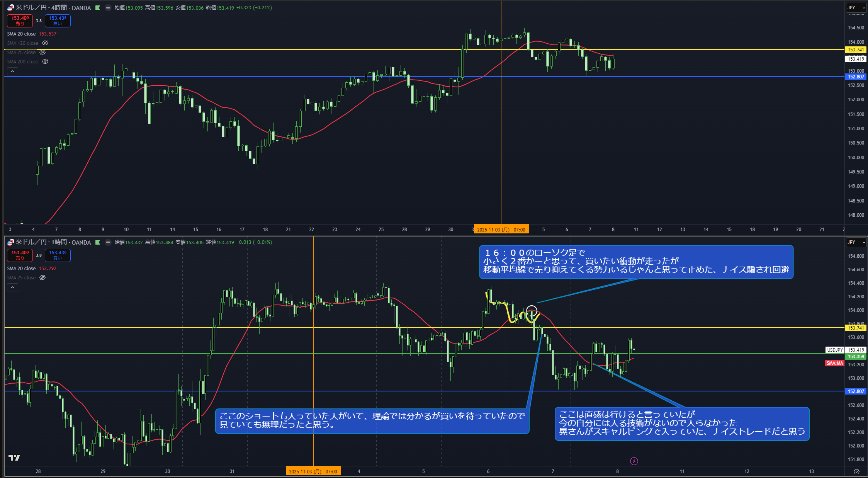Open time axis settings gear icon
The width and height of the screenshot is (868, 478).
tap(856, 471)
